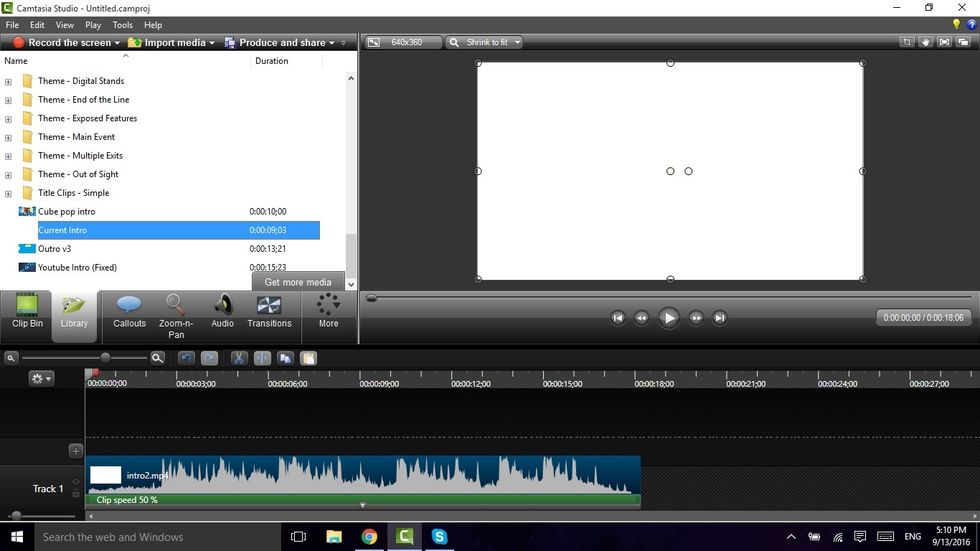Open the Tools menu
The height and width of the screenshot is (551, 980).
click(x=122, y=25)
